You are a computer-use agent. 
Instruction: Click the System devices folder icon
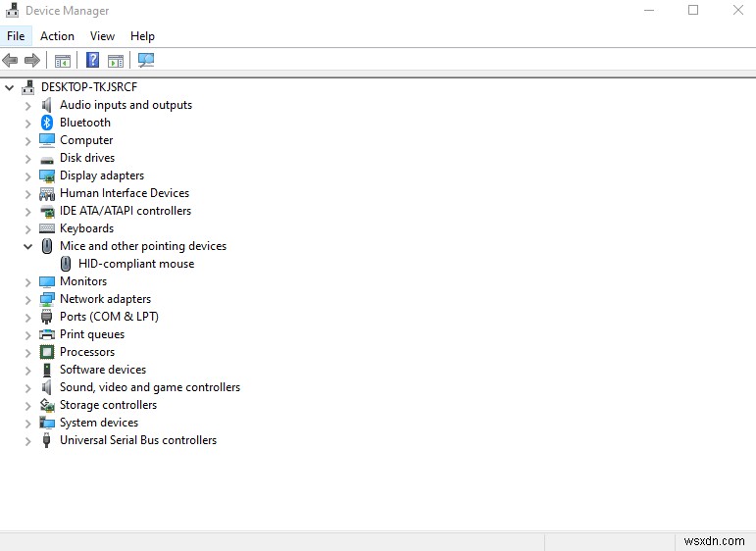(47, 423)
